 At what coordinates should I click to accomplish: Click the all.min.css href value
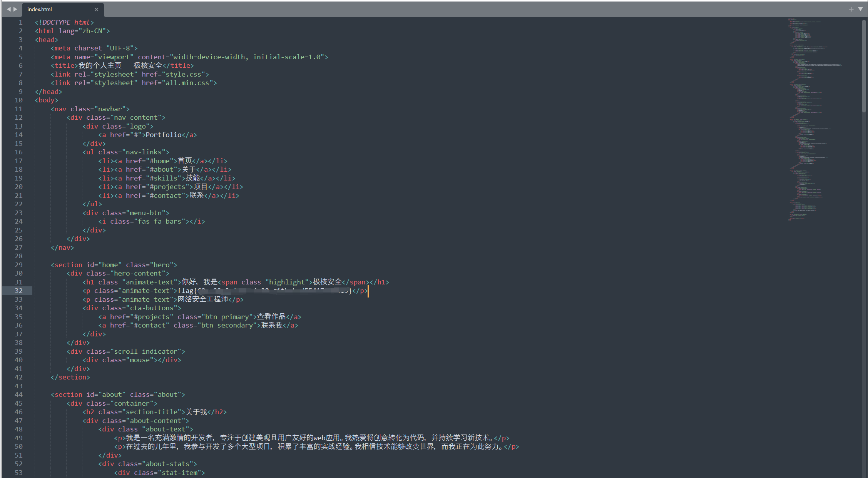pyautogui.click(x=187, y=83)
